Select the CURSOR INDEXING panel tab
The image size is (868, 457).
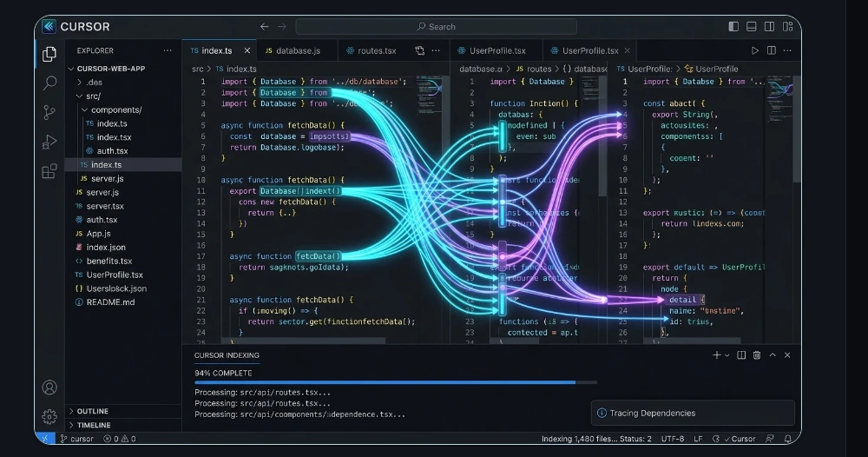click(227, 355)
